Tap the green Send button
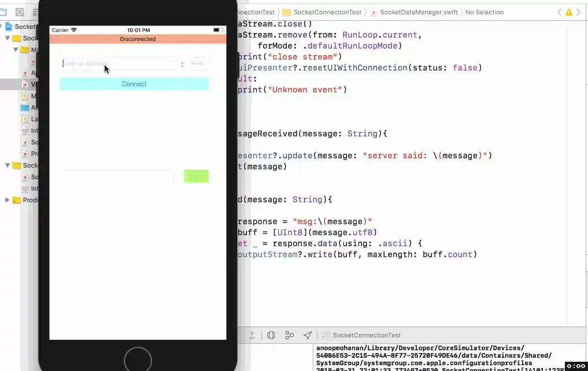The image size is (588, 371). tap(196, 176)
